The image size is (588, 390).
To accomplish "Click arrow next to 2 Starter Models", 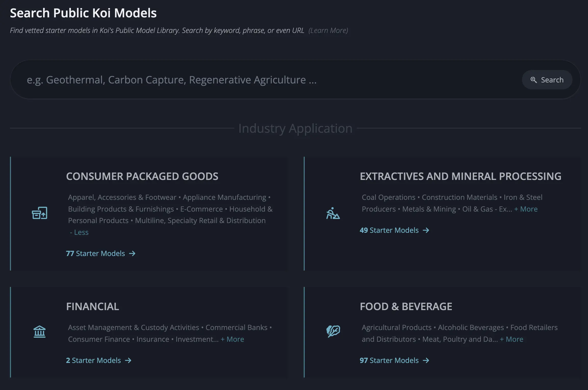I will [128, 360].
